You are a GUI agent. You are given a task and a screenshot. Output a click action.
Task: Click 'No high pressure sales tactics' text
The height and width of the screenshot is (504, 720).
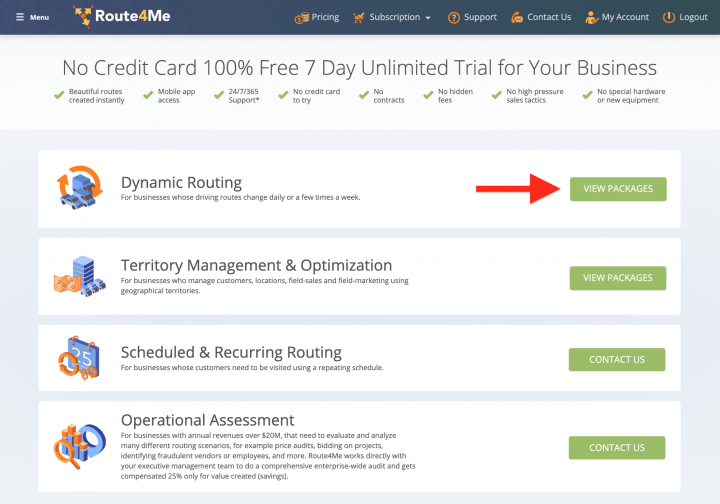point(535,95)
